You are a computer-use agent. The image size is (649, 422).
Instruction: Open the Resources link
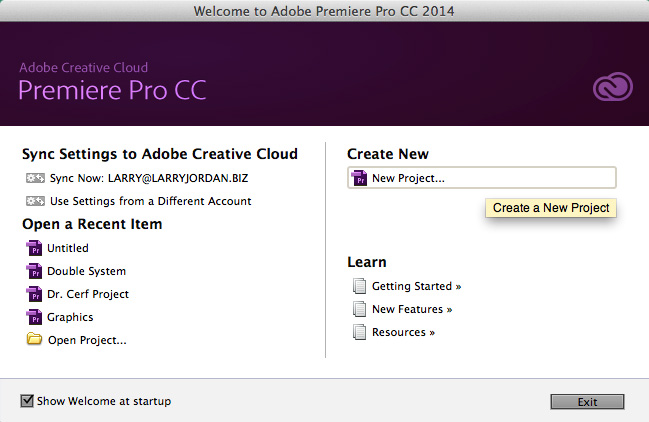tap(403, 332)
